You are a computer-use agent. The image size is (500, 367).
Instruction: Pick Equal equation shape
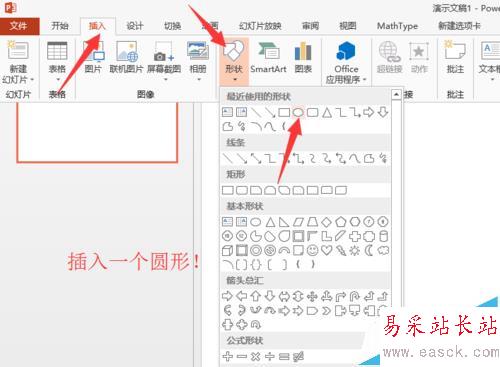(x=284, y=357)
